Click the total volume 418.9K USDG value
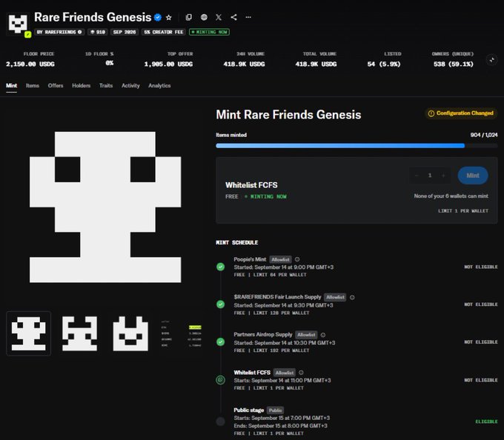Image resolution: width=504 pixels, height=440 pixels. [316, 64]
